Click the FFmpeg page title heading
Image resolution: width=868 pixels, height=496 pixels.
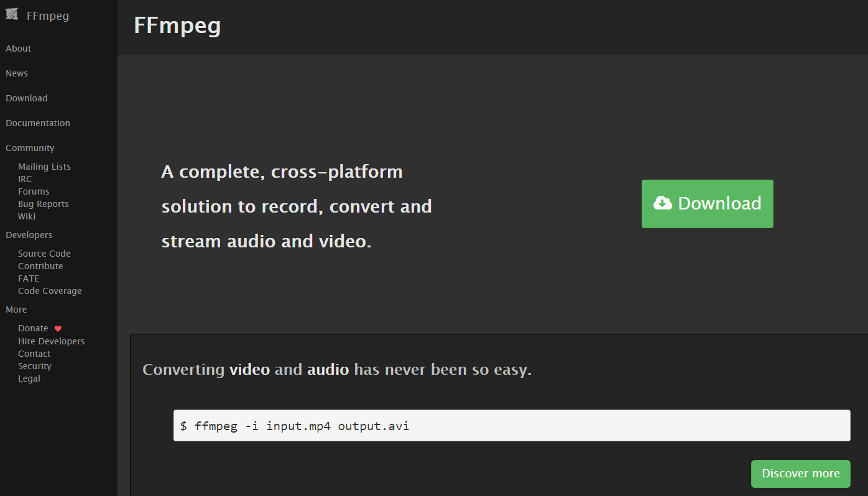coord(177,25)
